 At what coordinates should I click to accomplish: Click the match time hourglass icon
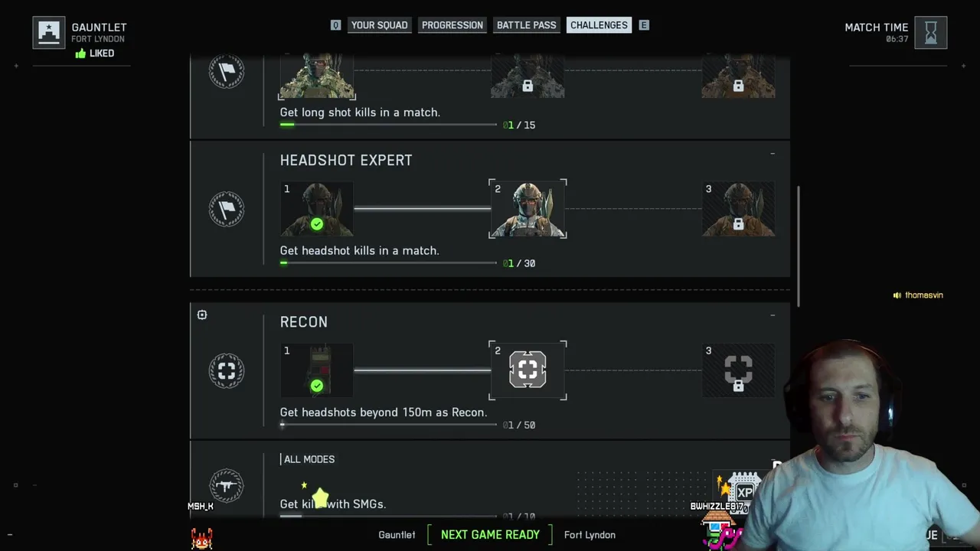[931, 33]
